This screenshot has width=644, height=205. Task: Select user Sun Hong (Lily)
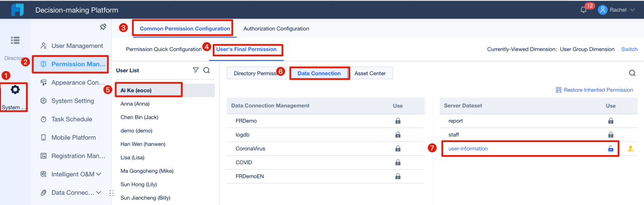(165, 184)
